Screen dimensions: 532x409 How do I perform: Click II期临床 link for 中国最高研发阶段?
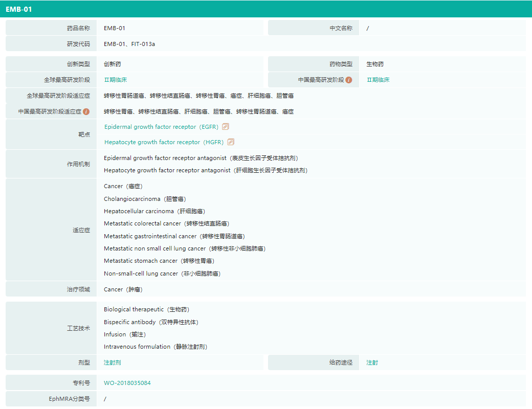point(378,80)
